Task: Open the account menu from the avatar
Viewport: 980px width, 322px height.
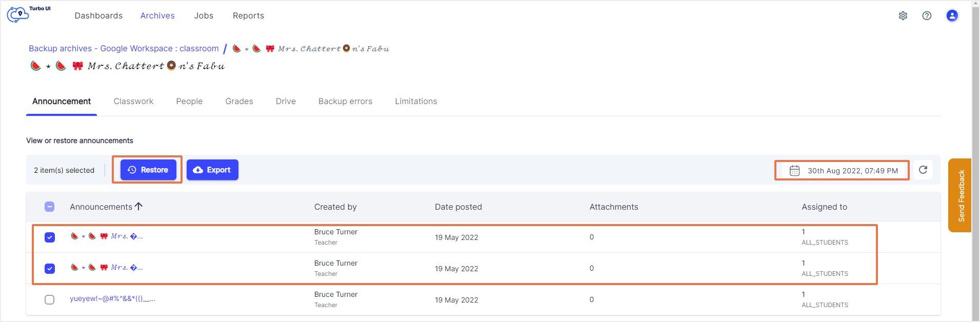Action: (x=952, y=15)
